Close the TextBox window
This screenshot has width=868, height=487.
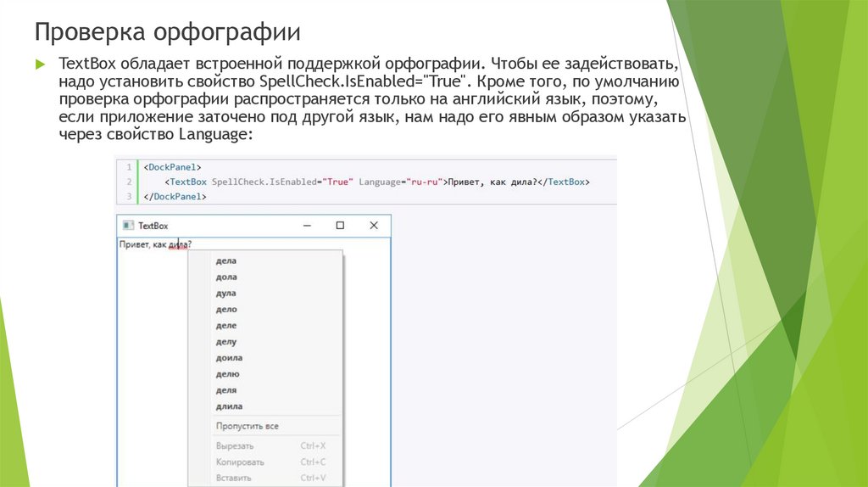[374, 226]
